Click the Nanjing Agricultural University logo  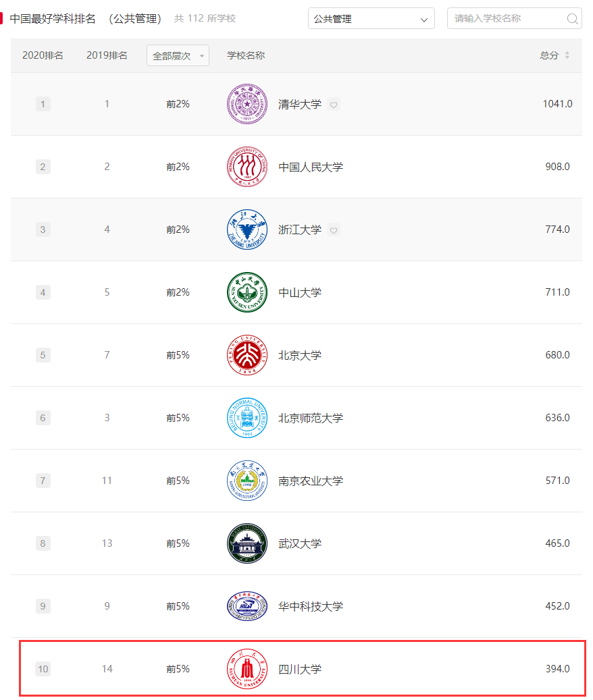[x=247, y=480]
